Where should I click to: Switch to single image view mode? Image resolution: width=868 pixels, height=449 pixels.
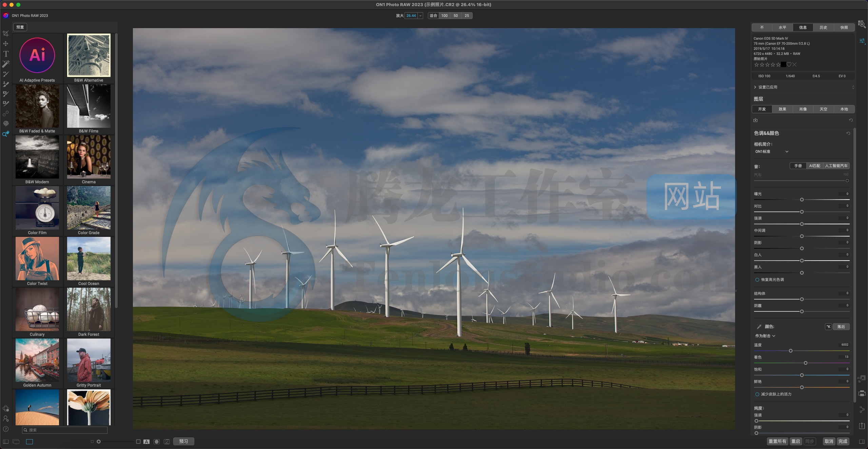pyautogui.click(x=29, y=442)
